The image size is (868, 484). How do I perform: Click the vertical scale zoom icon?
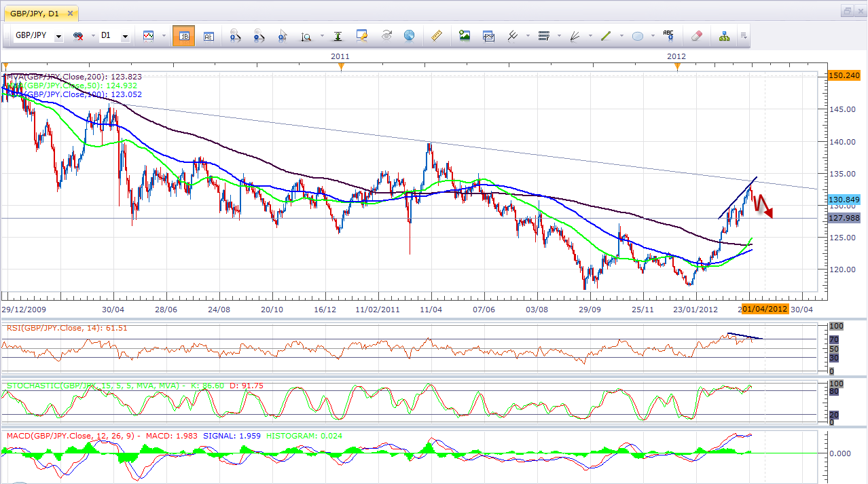[306, 36]
